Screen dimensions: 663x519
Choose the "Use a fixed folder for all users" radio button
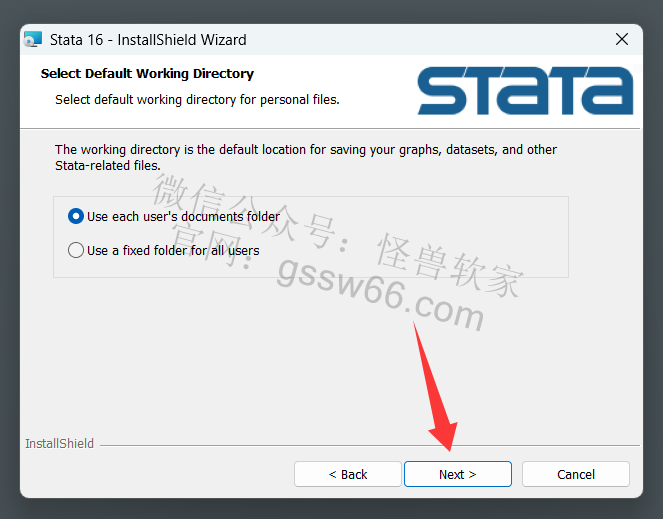[x=76, y=250]
